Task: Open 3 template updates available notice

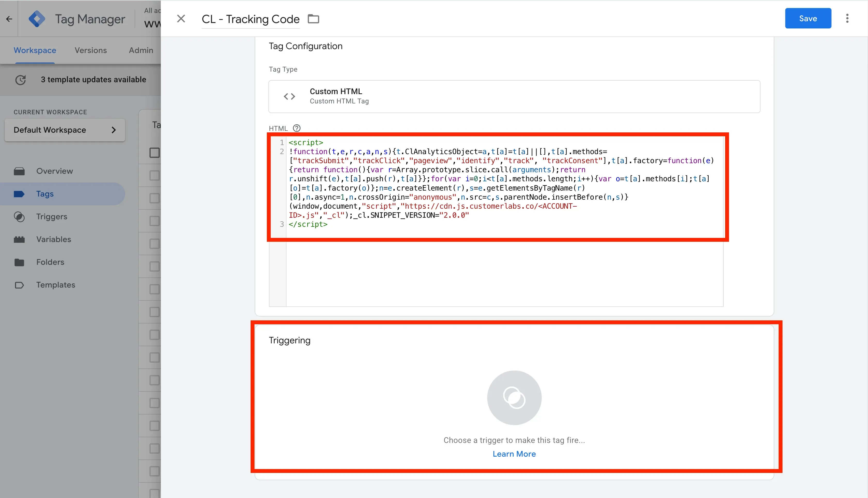Action: (x=93, y=79)
